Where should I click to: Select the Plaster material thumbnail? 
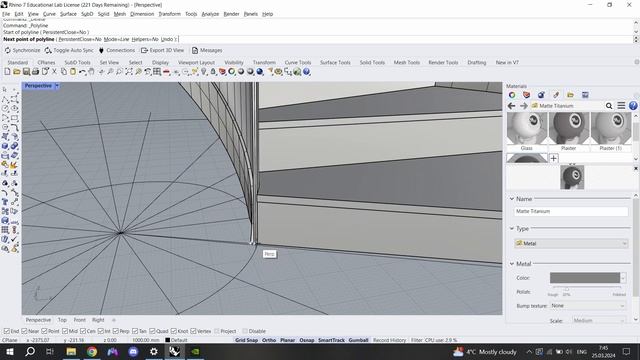pyautogui.click(x=569, y=131)
